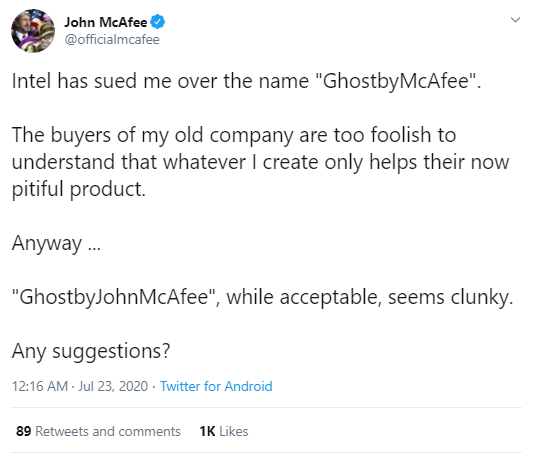This screenshot has width=533, height=453.
Task: View the 89 Retweets and comments list
Action: (98, 431)
